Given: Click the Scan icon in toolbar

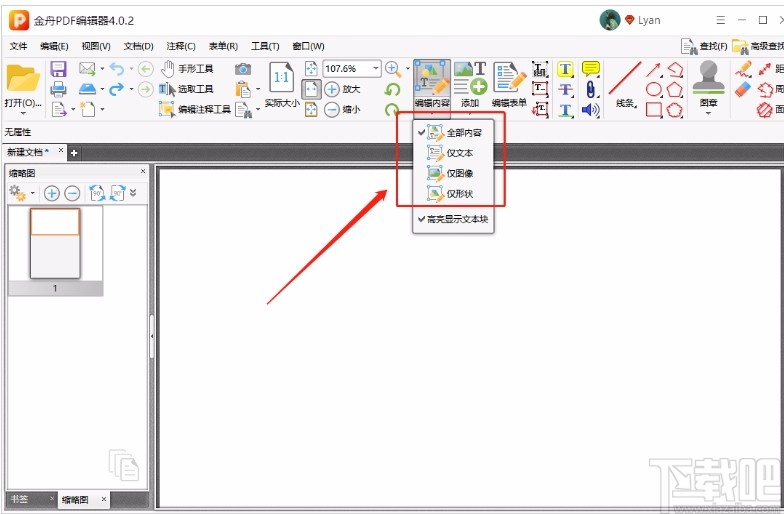Looking at the screenshot, I should [87, 89].
